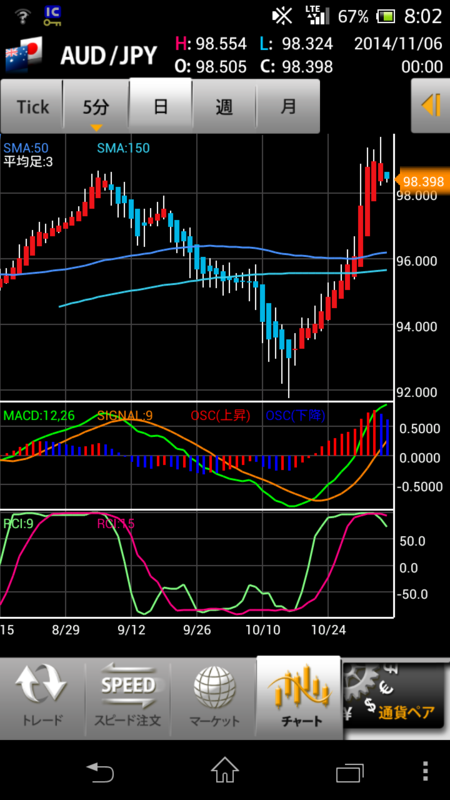
Task: Open the Android recent apps button
Action: point(349,771)
